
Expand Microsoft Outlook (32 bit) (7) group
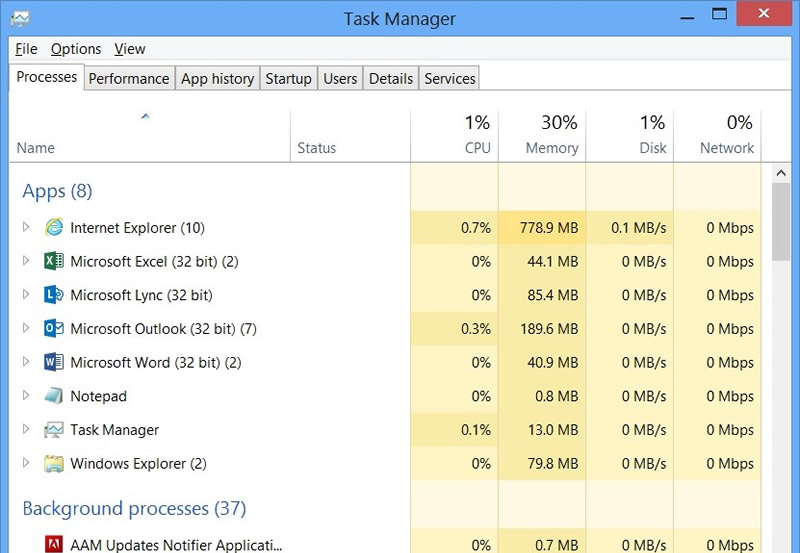pos(26,328)
